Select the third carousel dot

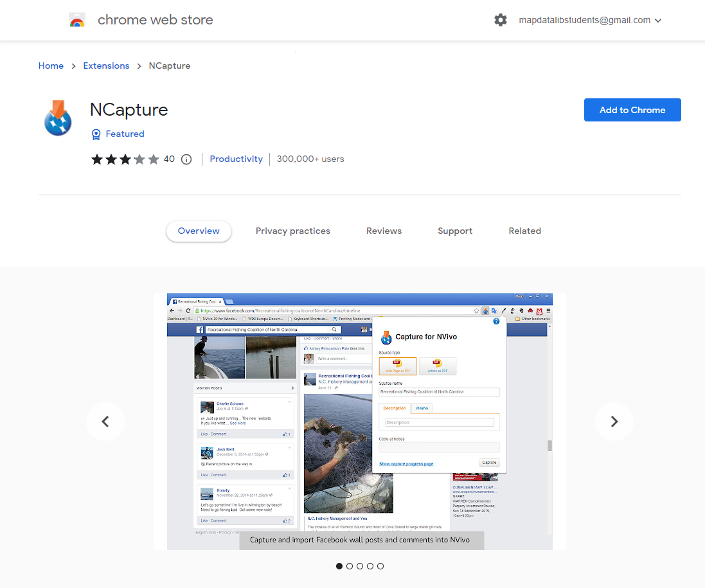point(360,566)
